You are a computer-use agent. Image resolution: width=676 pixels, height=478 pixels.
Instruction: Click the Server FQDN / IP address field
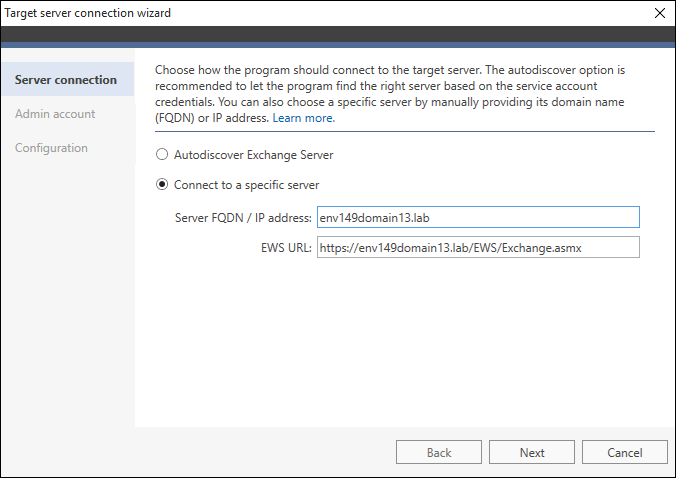tap(477, 218)
